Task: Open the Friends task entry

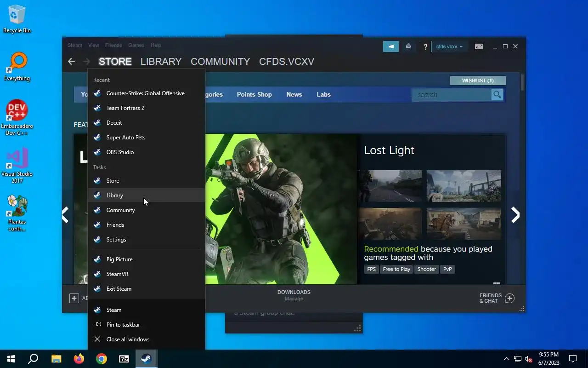Action: click(146, 225)
